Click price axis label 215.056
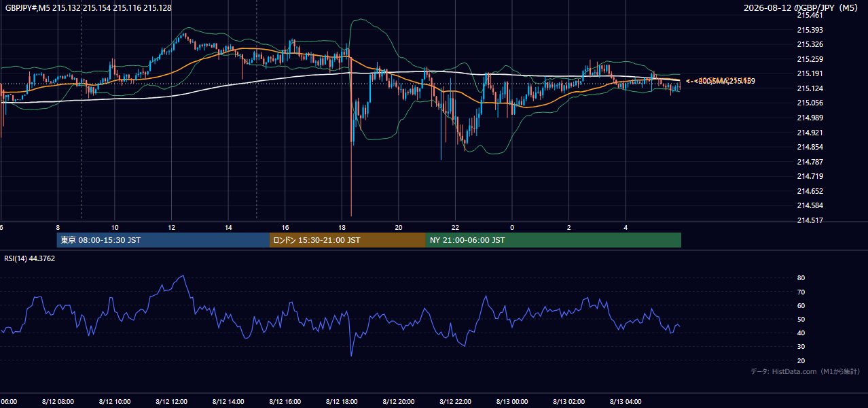The width and height of the screenshot is (868, 408). (x=810, y=103)
